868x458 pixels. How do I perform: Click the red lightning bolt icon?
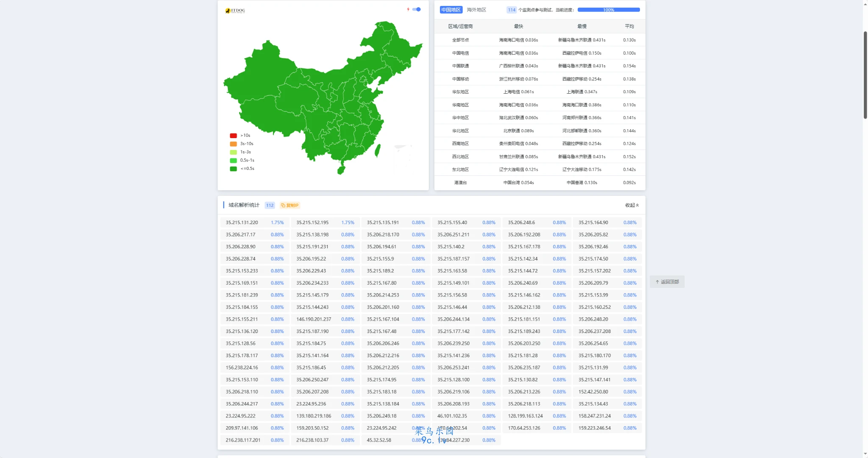click(x=408, y=9)
